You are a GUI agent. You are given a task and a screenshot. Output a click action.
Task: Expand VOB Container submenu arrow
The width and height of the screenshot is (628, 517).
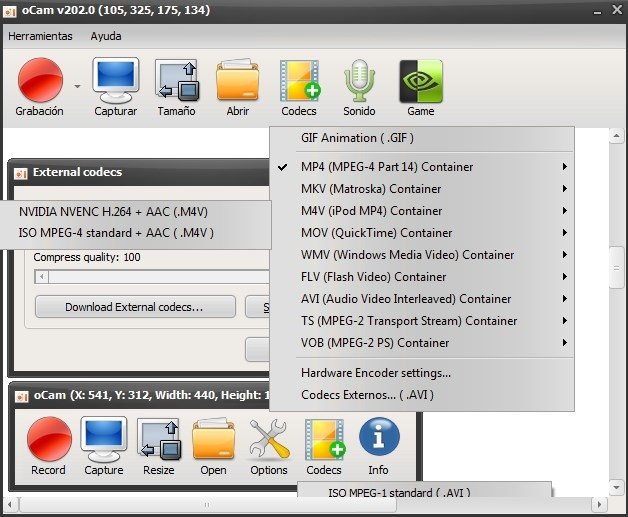click(x=564, y=343)
